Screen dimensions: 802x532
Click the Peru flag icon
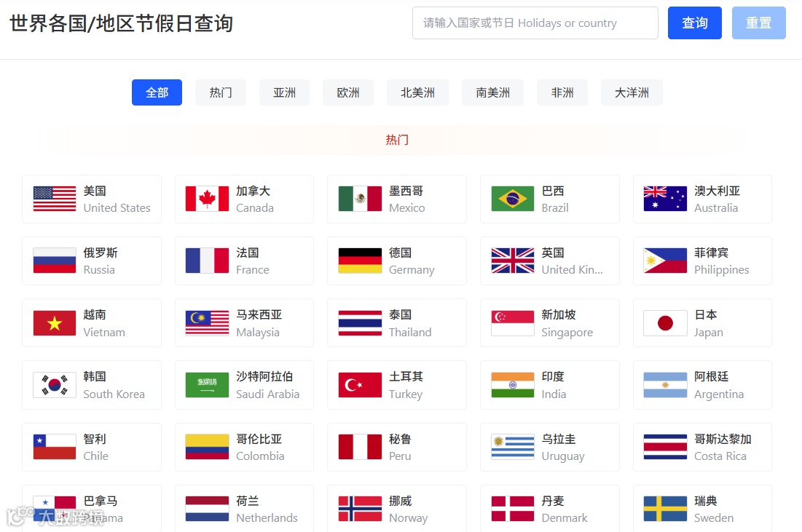[360, 447]
